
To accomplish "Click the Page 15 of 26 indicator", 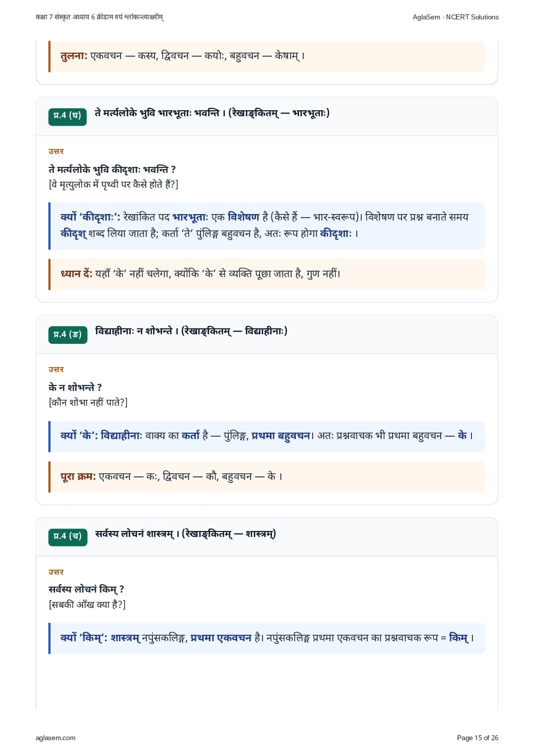I will 477,738.
